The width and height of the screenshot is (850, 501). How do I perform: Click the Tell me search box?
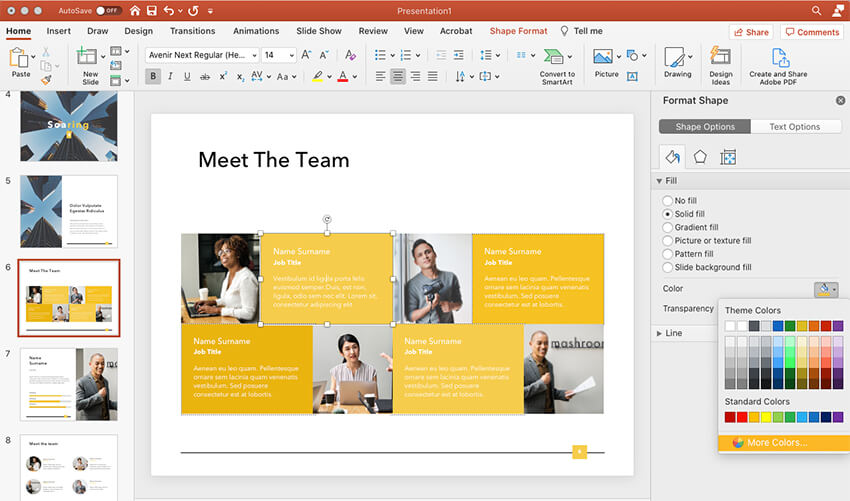tap(582, 31)
